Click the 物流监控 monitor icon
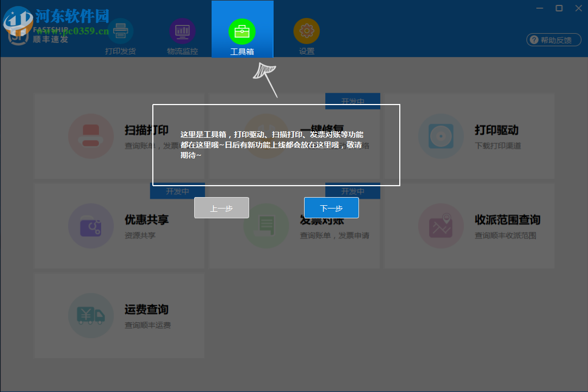The height and width of the screenshot is (392, 588). [182, 31]
